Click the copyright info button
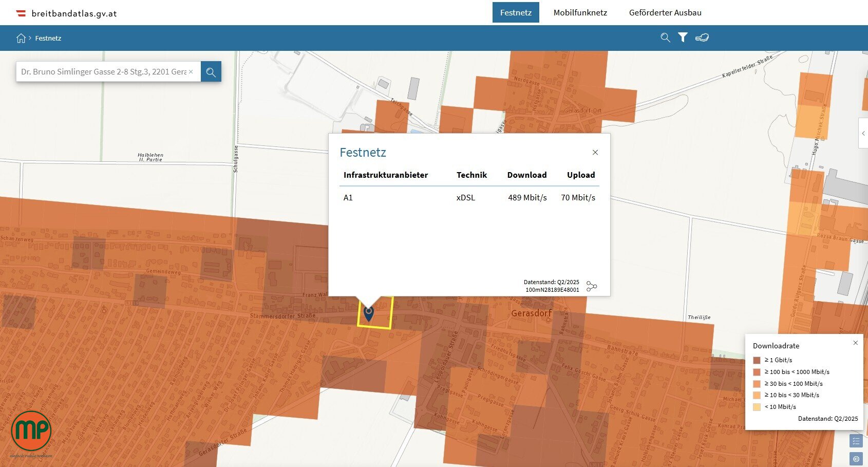 click(856, 459)
